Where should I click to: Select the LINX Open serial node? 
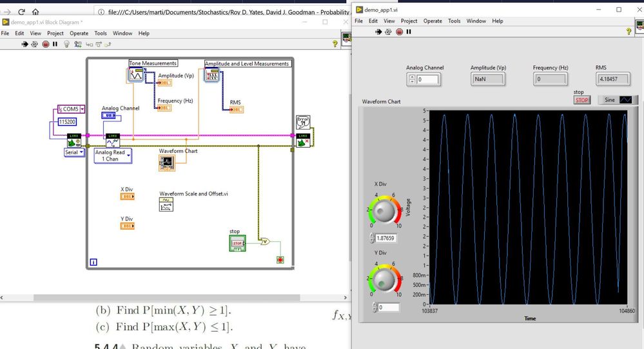tap(74, 141)
